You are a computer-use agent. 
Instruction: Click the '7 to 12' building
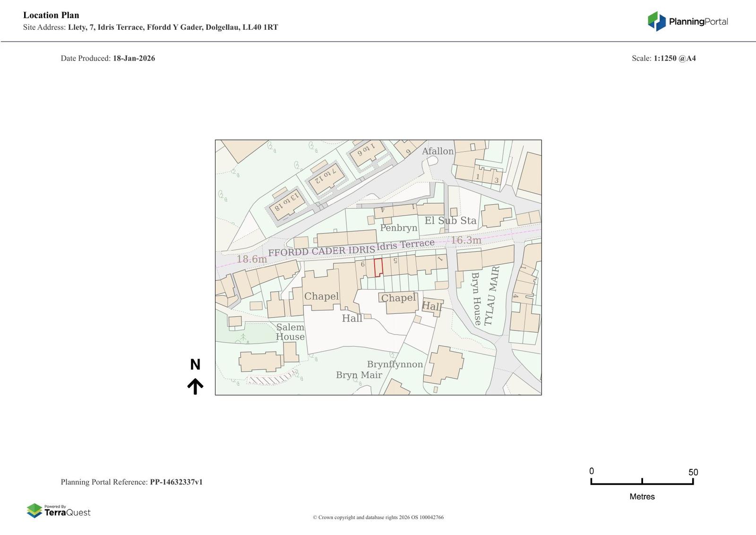tap(326, 177)
